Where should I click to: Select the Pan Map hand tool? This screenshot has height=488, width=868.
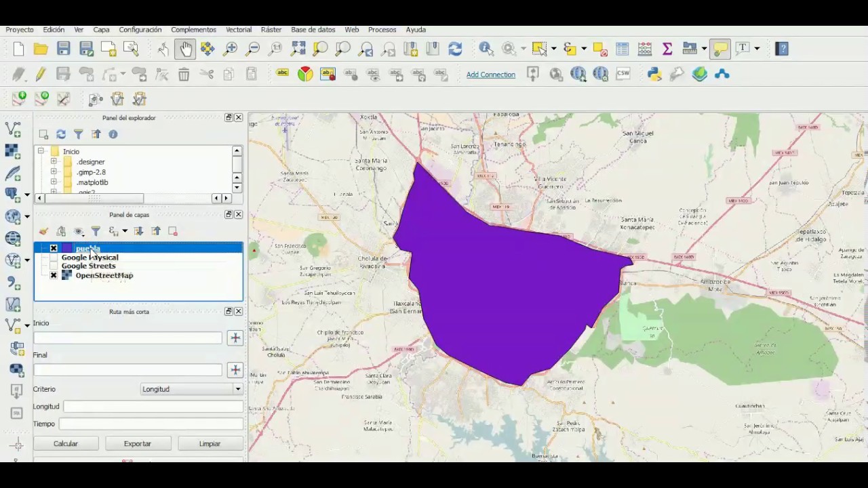[185, 49]
